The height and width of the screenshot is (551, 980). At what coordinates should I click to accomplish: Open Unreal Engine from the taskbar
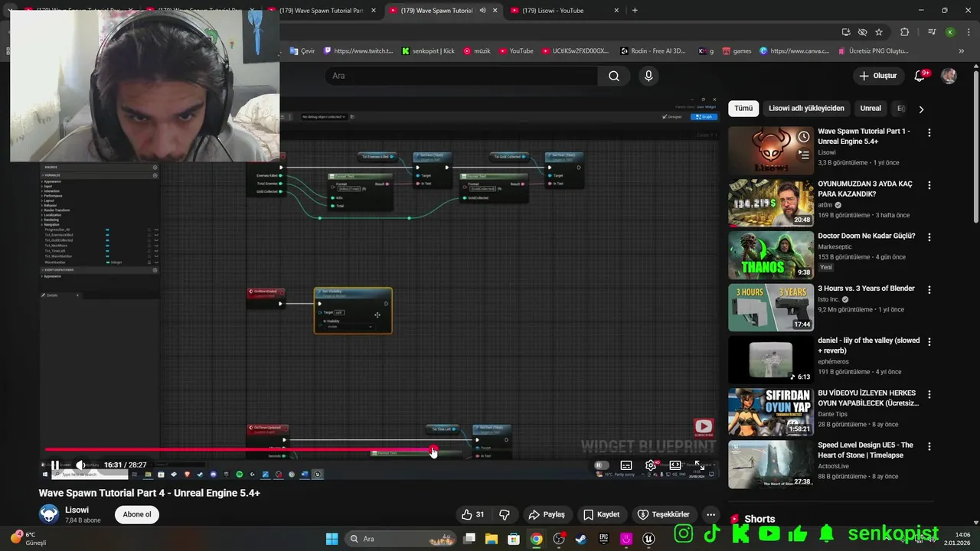tap(648, 539)
